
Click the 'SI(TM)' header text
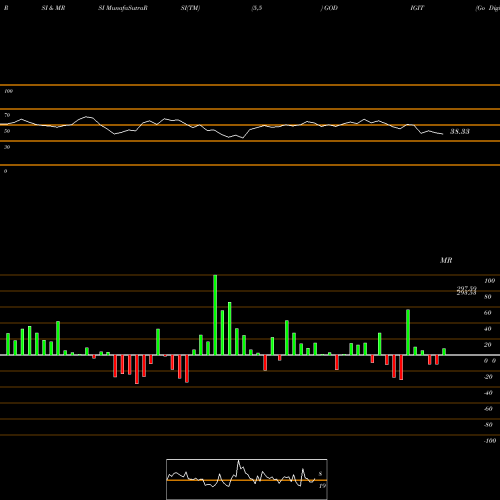pyautogui.click(x=190, y=8)
